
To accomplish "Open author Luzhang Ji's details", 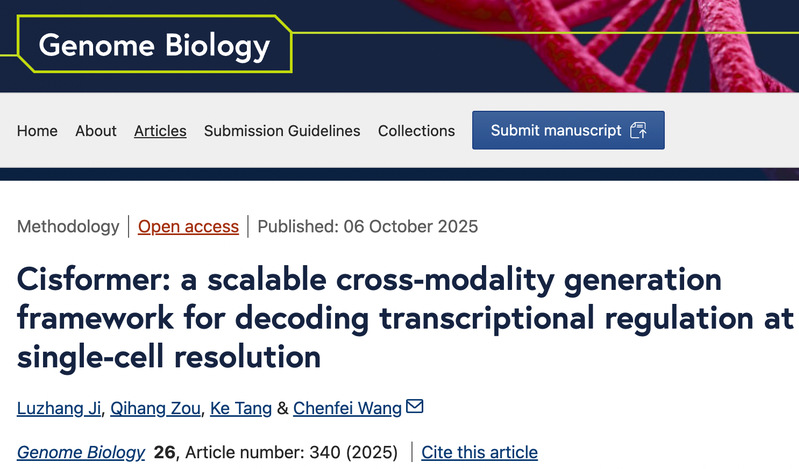I will pyautogui.click(x=57, y=408).
